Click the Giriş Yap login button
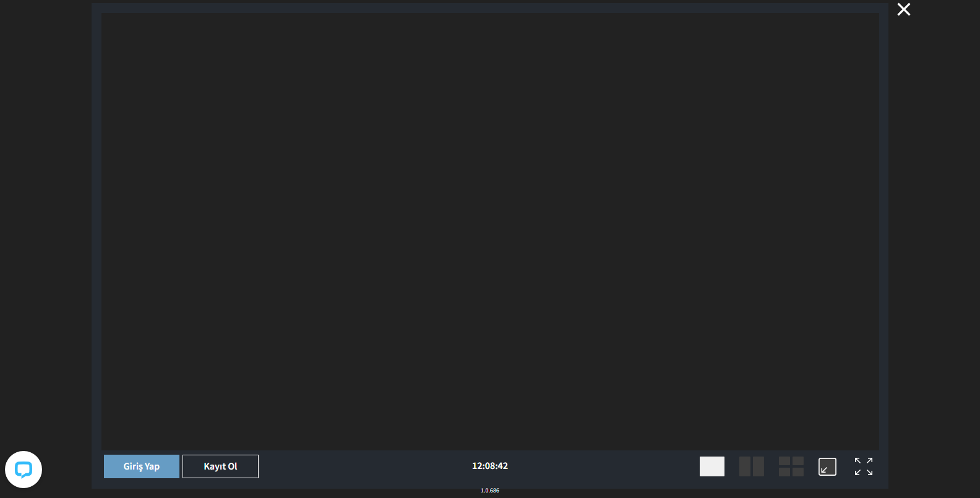 pyautogui.click(x=142, y=466)
